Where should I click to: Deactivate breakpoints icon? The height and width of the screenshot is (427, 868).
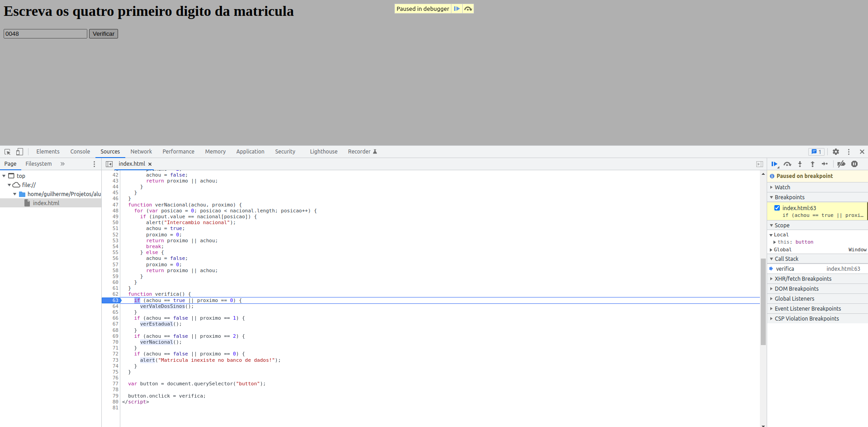click(x=841, y=164)
